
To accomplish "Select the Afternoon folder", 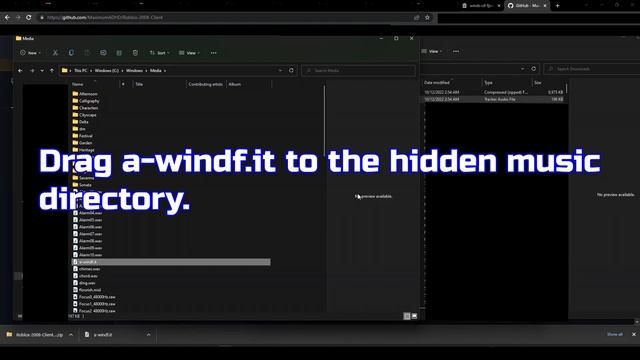I will 88,94.
